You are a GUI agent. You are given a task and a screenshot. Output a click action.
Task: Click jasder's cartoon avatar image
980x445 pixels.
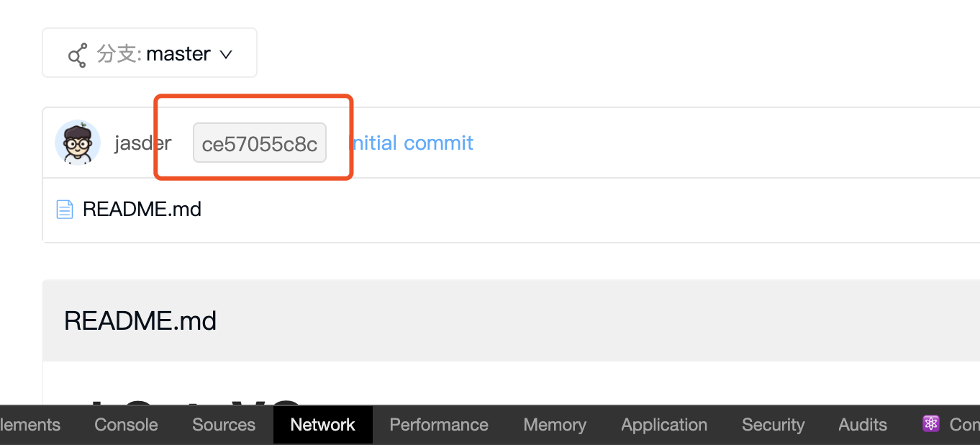[77, 143]
